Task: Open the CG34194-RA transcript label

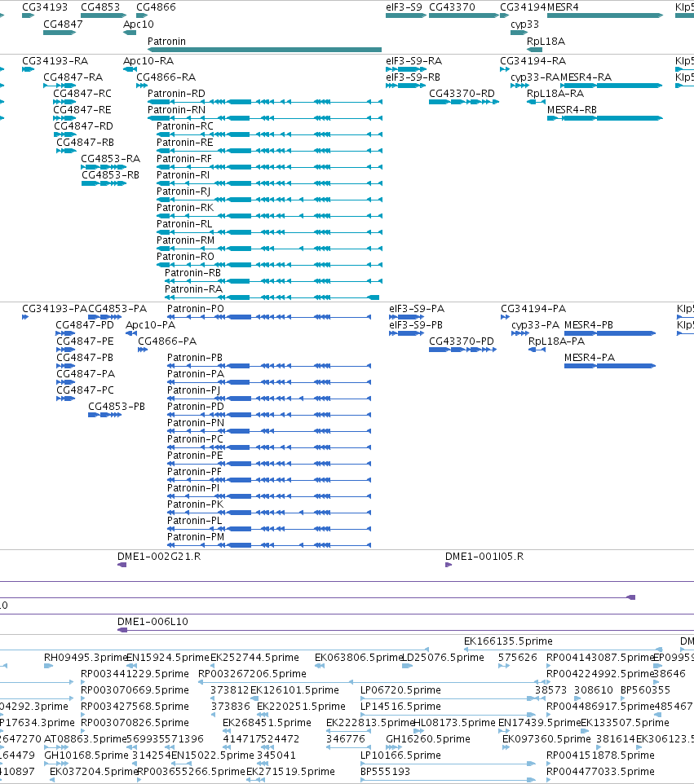Action: pos(533,61)
